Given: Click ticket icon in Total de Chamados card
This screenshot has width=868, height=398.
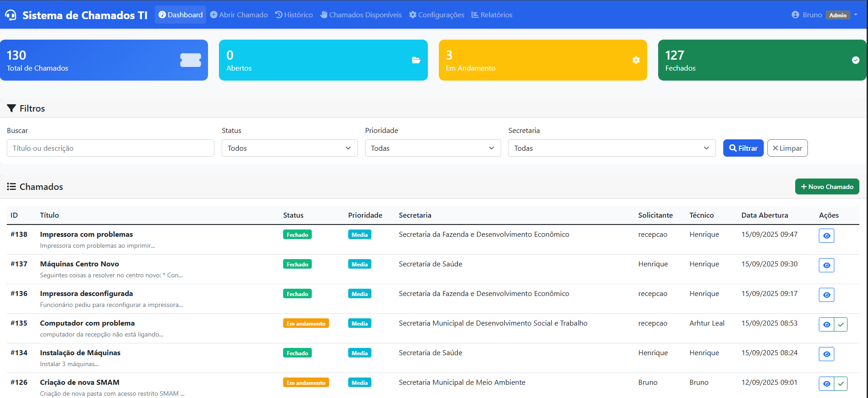Looking at the screenshot, I should [x=191, y=60].
